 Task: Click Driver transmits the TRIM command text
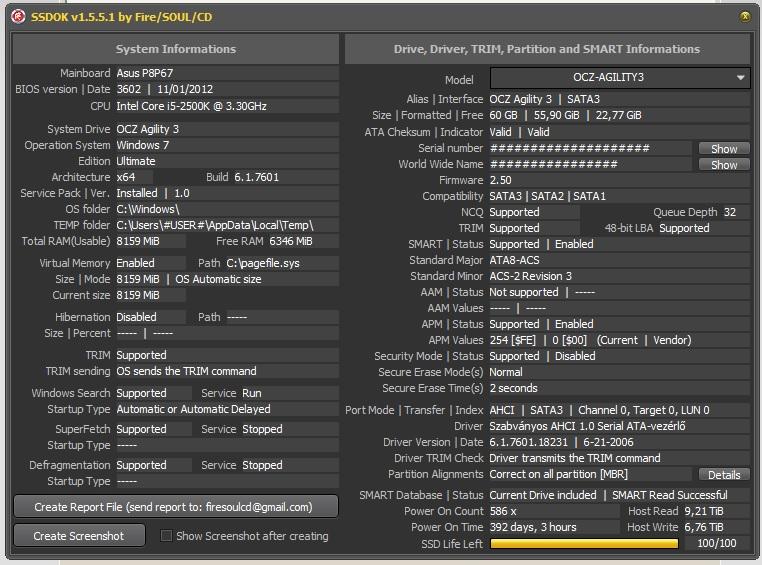coord(575,459)
